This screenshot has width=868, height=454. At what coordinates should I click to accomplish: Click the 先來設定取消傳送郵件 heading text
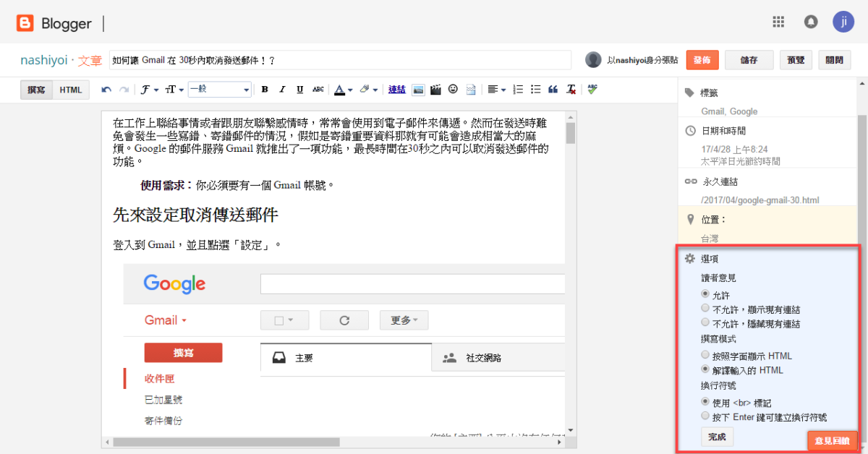[195, 215]
